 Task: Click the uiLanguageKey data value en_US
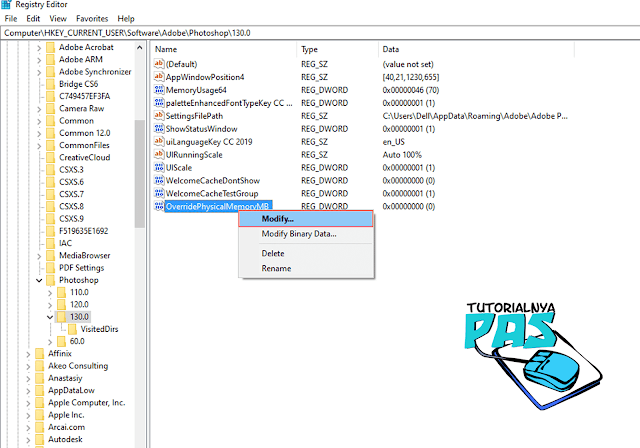(x=393, y=142)
